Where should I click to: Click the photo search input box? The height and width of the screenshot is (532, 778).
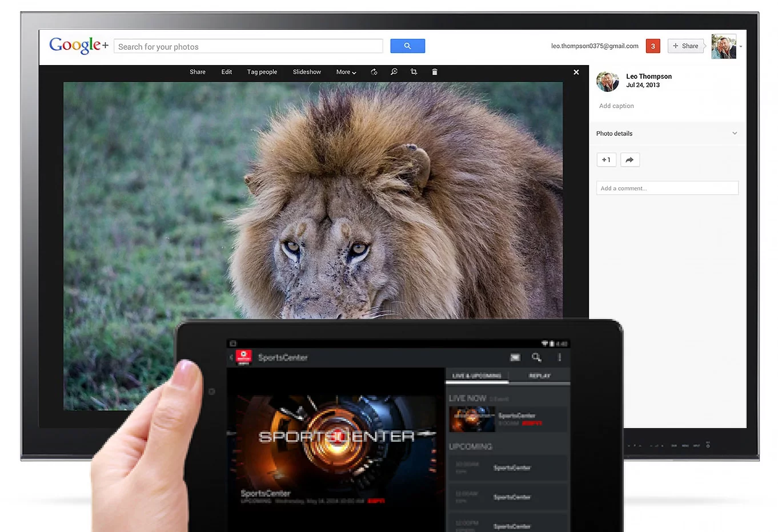pyautogui.click(x=248, y=46)
